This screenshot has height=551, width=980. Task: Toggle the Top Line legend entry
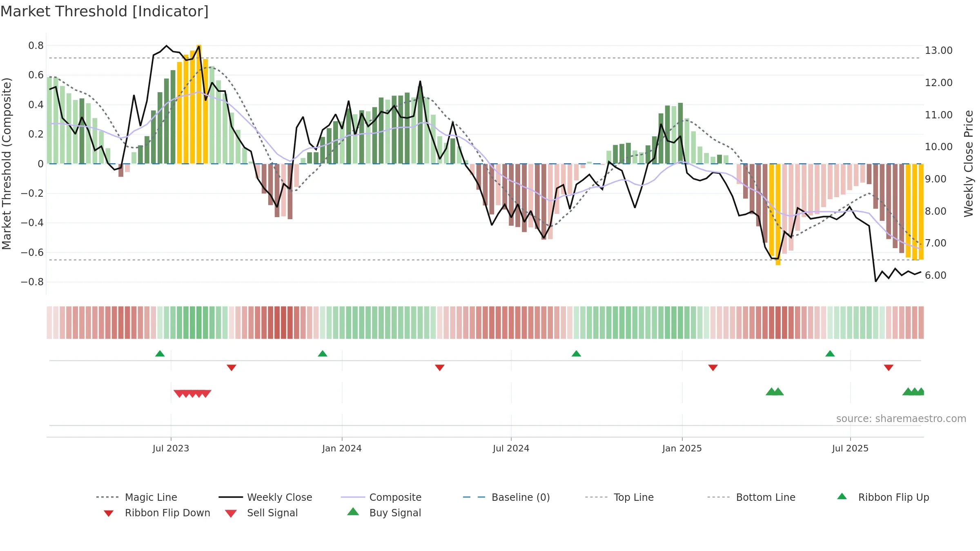(x=619, y=497)
